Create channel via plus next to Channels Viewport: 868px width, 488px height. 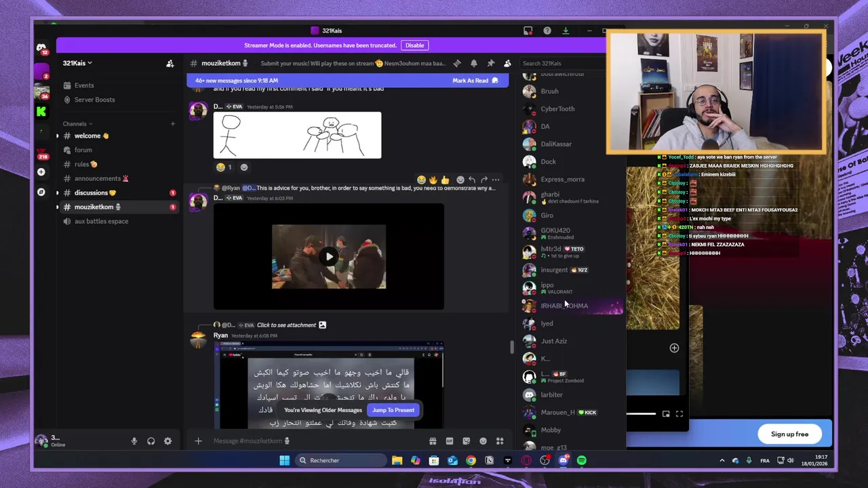point(173,124)
